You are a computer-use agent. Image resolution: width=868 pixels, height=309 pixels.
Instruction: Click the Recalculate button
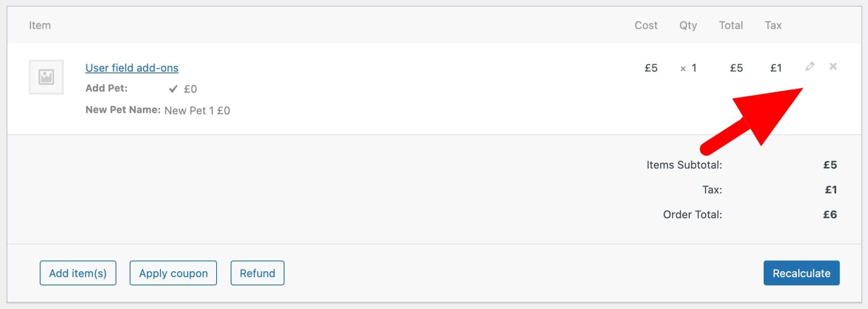tap(801, 273)
